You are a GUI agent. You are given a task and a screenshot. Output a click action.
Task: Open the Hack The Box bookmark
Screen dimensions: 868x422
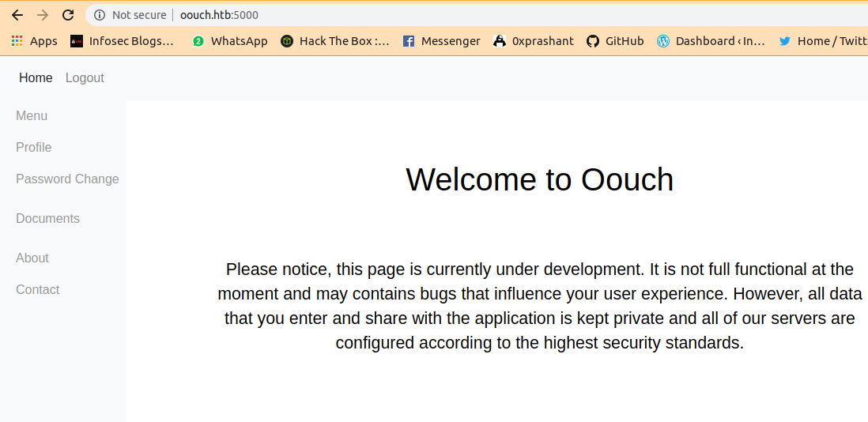[335, 41]
